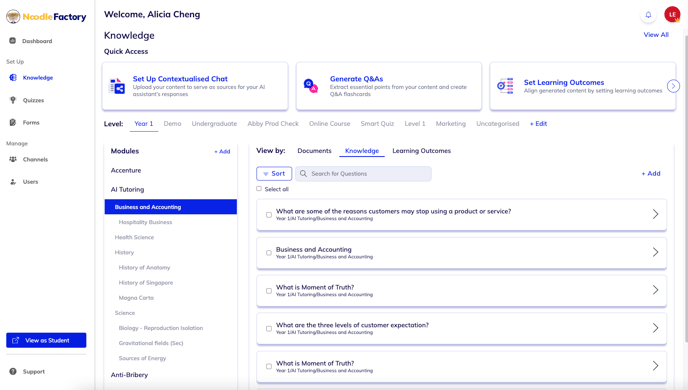This screenshot has width=688, height=390.
Task: Click + Edit next to levels
Action: point(538,124)
